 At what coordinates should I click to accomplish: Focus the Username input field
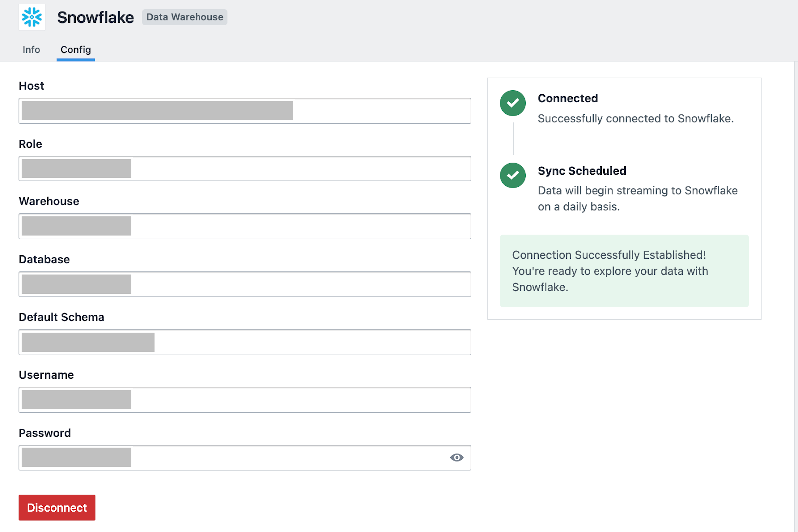(245, 400)
